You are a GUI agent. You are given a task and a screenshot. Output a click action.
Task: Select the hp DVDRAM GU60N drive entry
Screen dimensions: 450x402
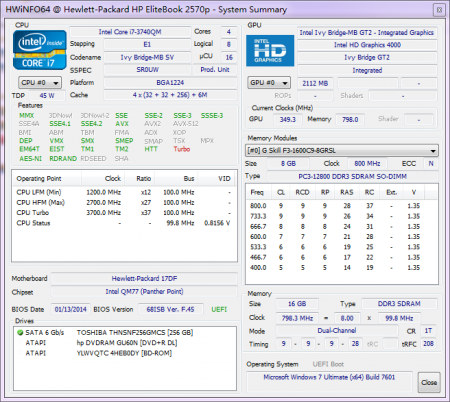(x=124, y=343)
